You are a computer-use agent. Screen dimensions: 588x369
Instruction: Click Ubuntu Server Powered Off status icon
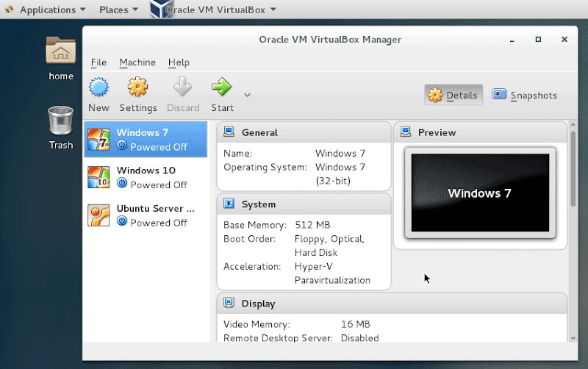pos(122,221)
